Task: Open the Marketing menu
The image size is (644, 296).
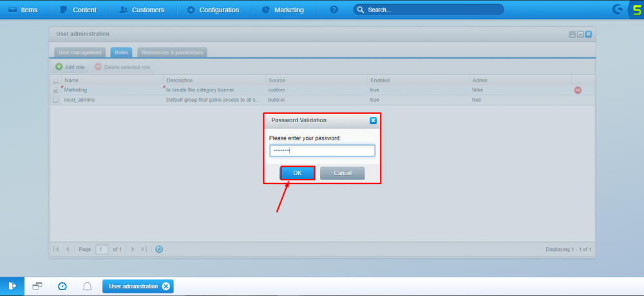Action: tap(283, 10)
